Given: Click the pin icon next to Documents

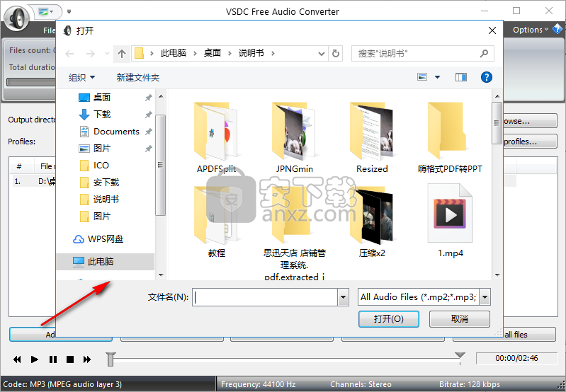Looking at the screenshot, I should pos(148,132).
